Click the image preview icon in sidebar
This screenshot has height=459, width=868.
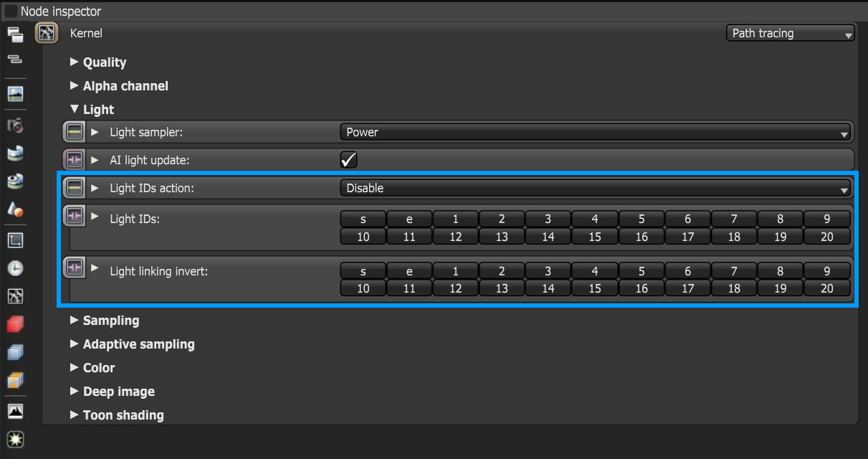(15, 93)
